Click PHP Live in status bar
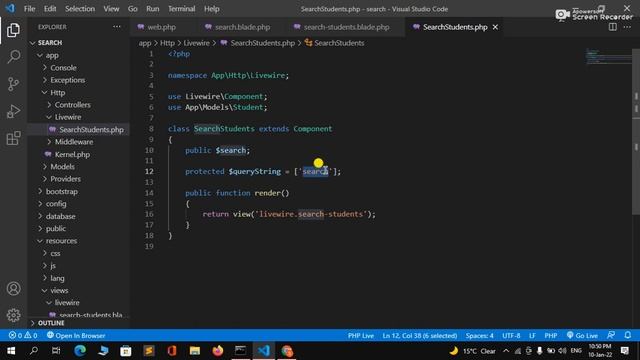The height and width of the screenshot is (360, 640). point(361,336)
